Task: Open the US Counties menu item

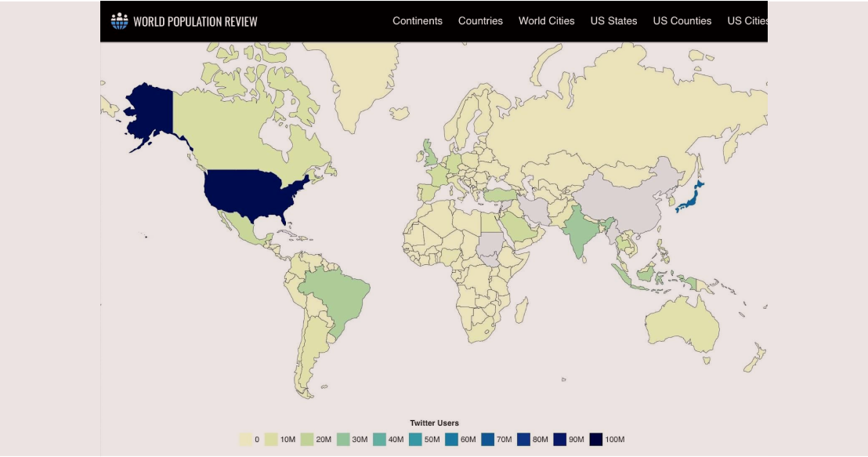Action: 682,21
